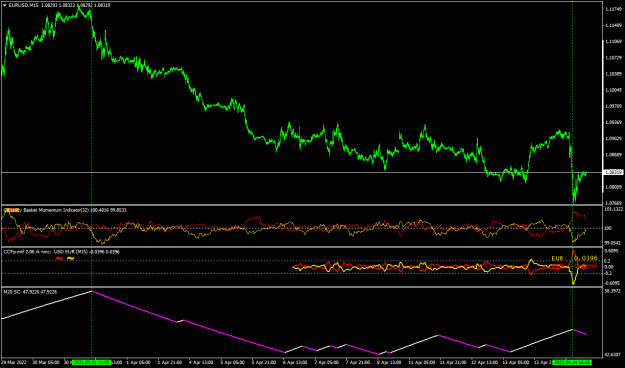The image size is (625, 368).
Task: Click the yellow EUR legend line marker
Action: point(71,258)
